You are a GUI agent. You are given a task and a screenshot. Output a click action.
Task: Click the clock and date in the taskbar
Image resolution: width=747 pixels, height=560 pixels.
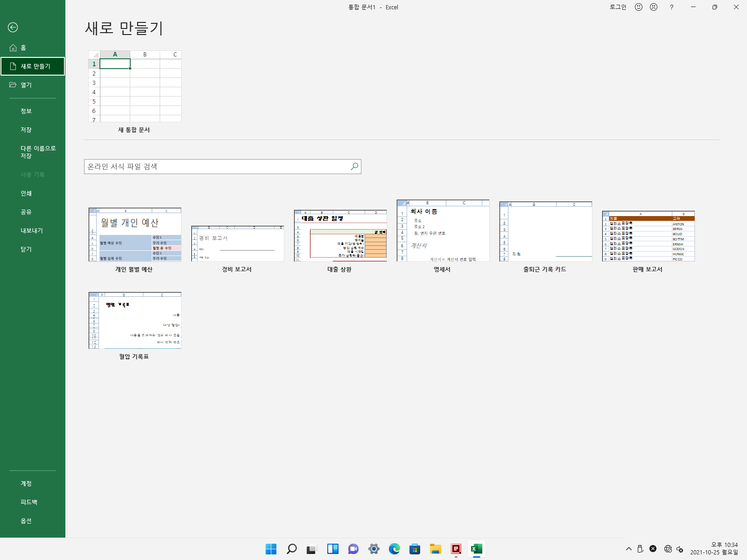pos(714,549)
